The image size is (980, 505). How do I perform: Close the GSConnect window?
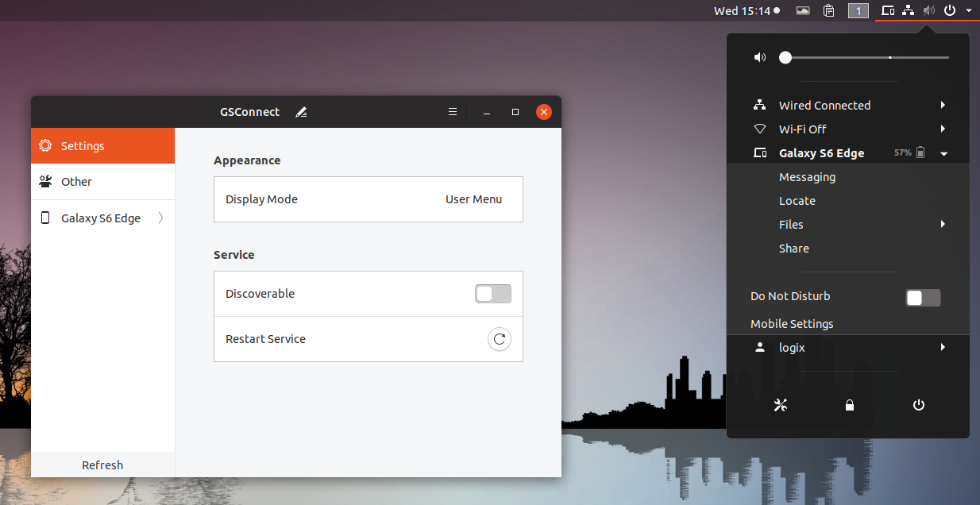544,113
